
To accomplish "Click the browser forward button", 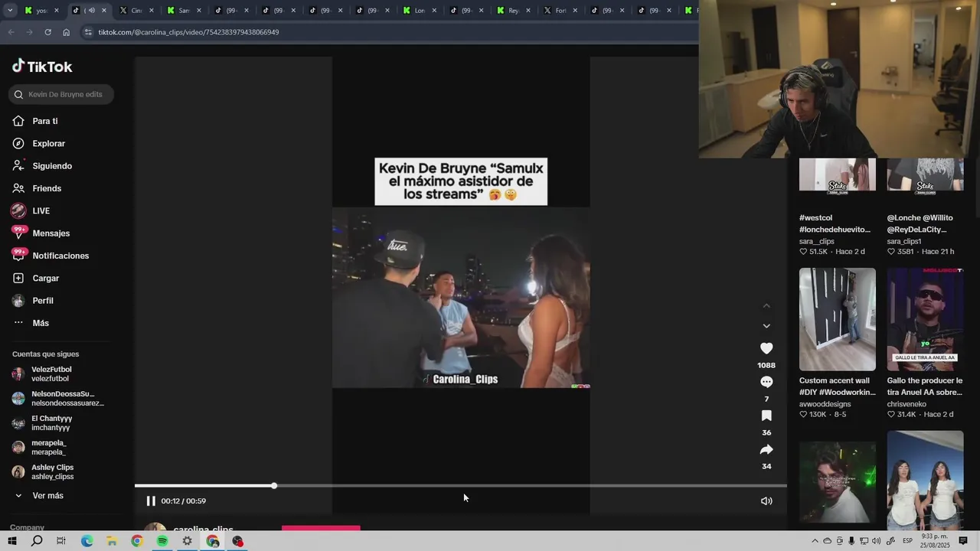I will pyautogui.click(x=29, y=32).
